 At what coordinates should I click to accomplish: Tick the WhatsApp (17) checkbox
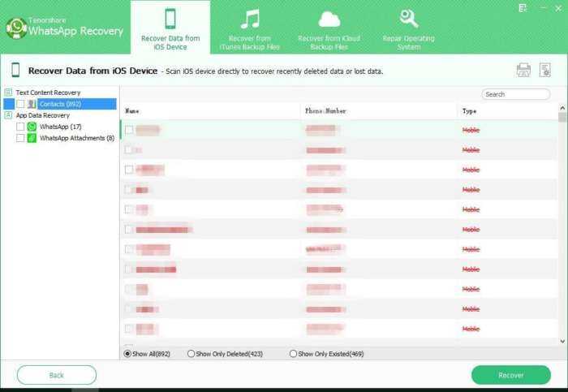click(x=20, y=127)
